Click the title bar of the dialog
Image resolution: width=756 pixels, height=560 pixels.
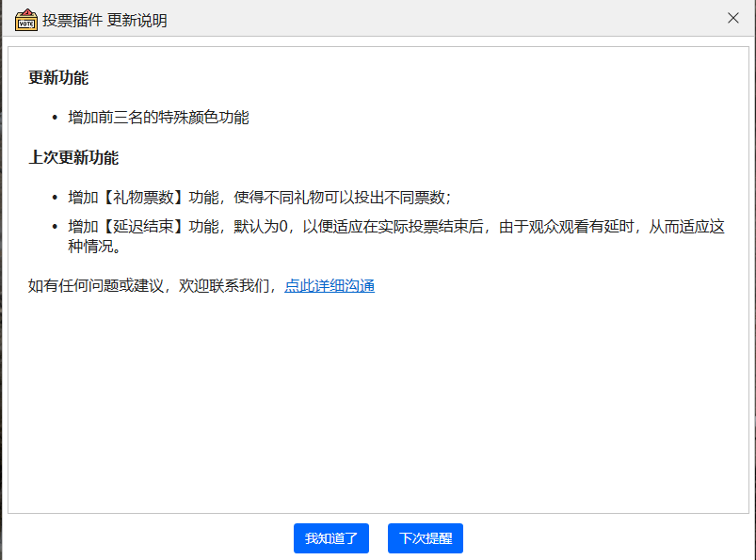click(377, 17)
